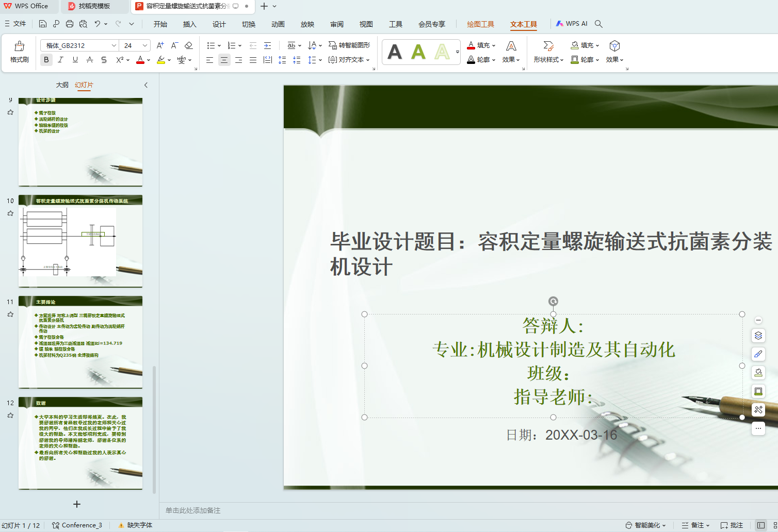Undo the last action
The width and height of the screenshot is (778, 532).
[x=97, y=24]
